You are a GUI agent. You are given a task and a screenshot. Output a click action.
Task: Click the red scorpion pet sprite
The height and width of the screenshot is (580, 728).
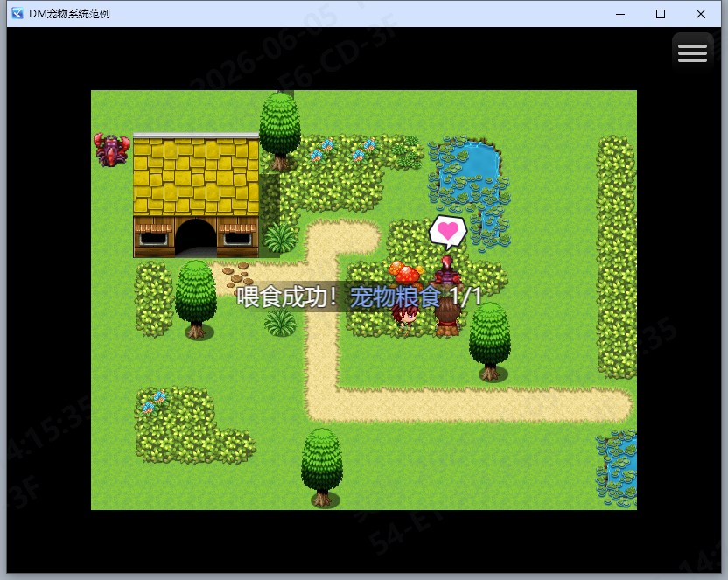pyautogui.click(x=447, y=270)
